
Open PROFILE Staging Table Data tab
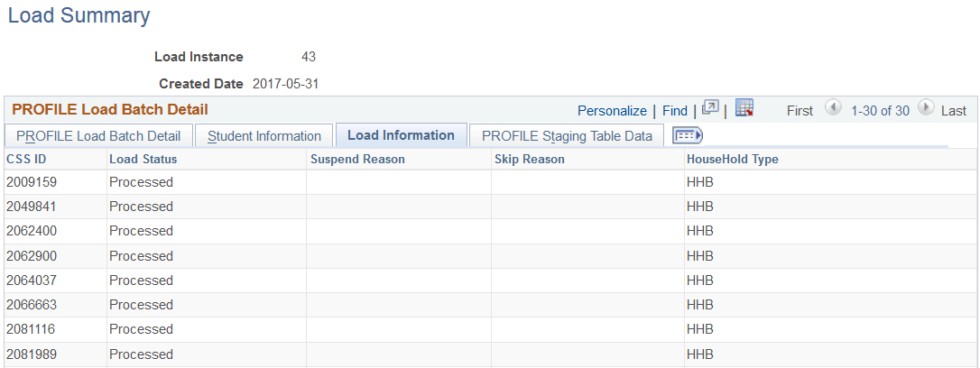coord(567,135)
